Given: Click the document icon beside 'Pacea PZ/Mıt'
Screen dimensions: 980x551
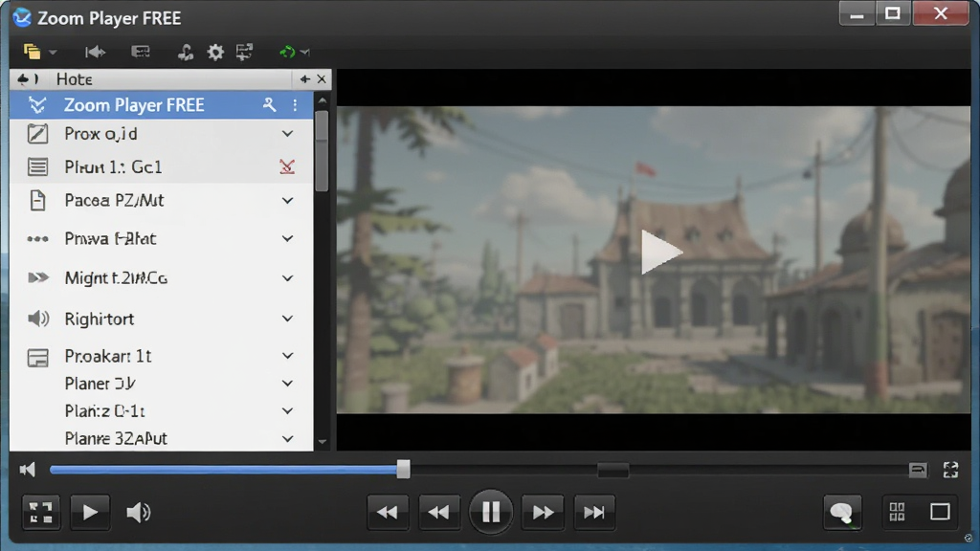Looking at the screenshot, I should (37, 201).
